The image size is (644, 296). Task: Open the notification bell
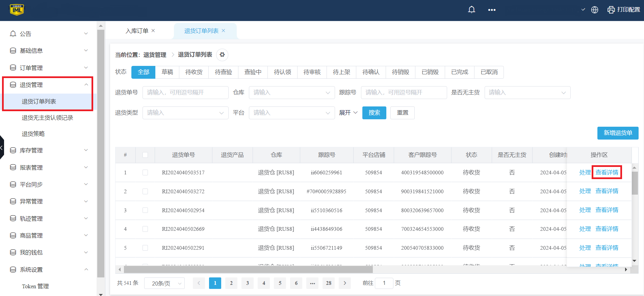(x=471, y=10)
